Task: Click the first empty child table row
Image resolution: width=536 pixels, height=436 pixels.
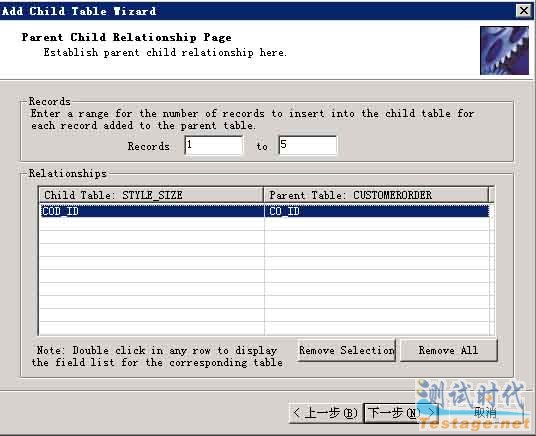Action: 152,224
